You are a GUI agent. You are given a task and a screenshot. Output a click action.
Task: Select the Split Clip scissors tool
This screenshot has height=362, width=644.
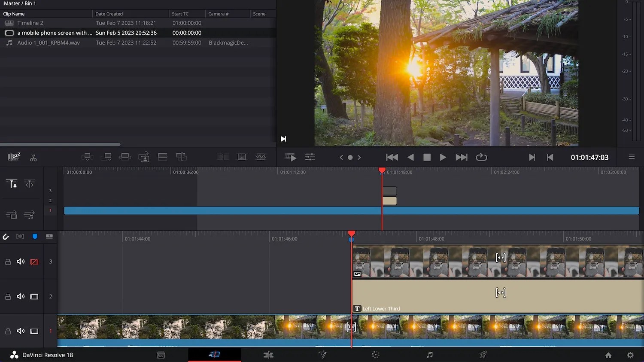coord(33,157)
